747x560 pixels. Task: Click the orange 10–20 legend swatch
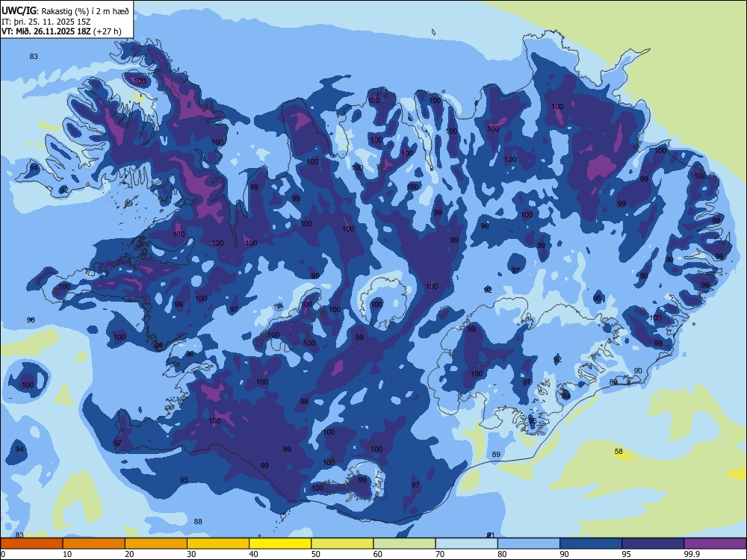click(x=94, y=544)
